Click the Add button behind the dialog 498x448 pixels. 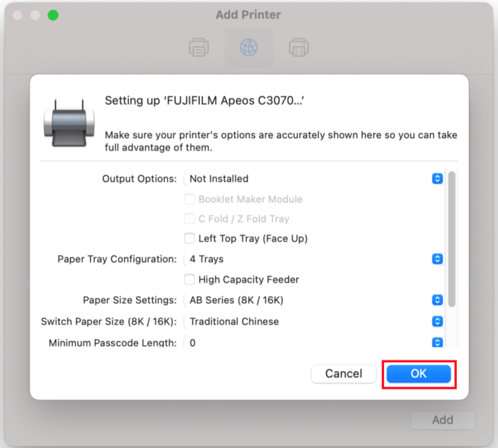pyautogui.click(x=443, y=420)
